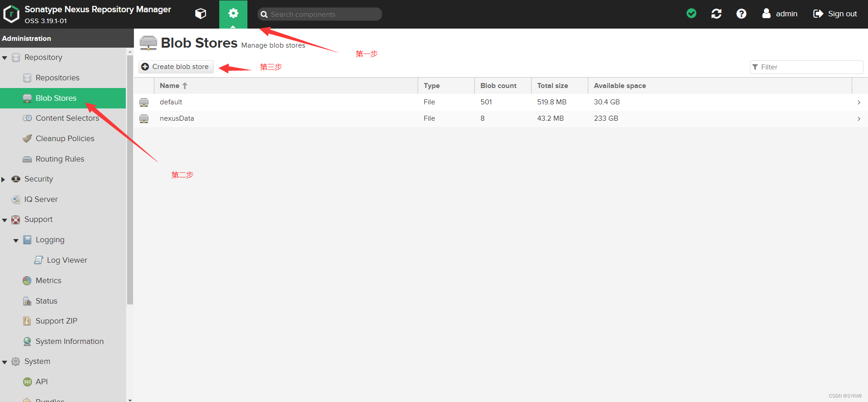Click the nexusData row blob store icon
The width and height of the screenshot is (868, 402).
tap(144, 118)
